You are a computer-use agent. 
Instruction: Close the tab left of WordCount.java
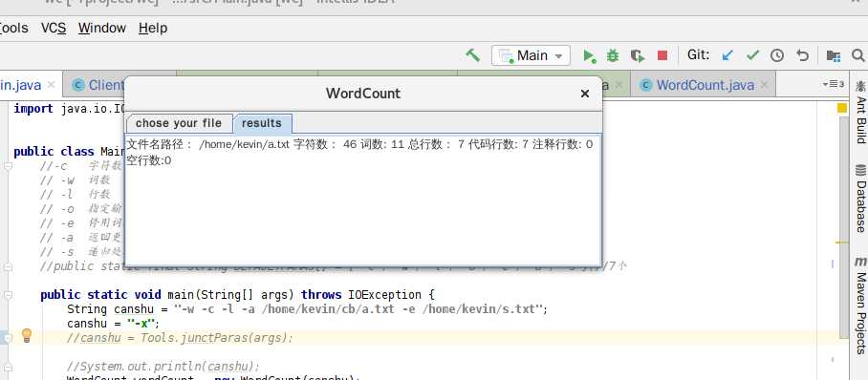[x=618, y=85]
